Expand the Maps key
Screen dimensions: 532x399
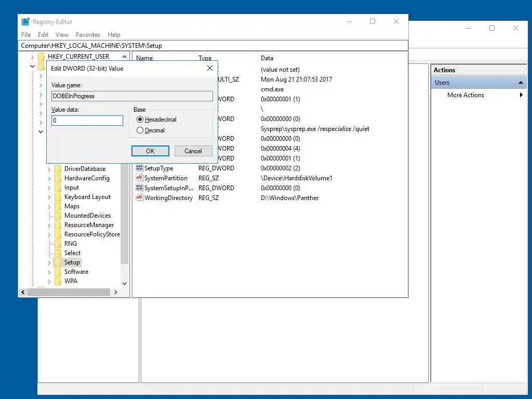[x=49, y=206]
